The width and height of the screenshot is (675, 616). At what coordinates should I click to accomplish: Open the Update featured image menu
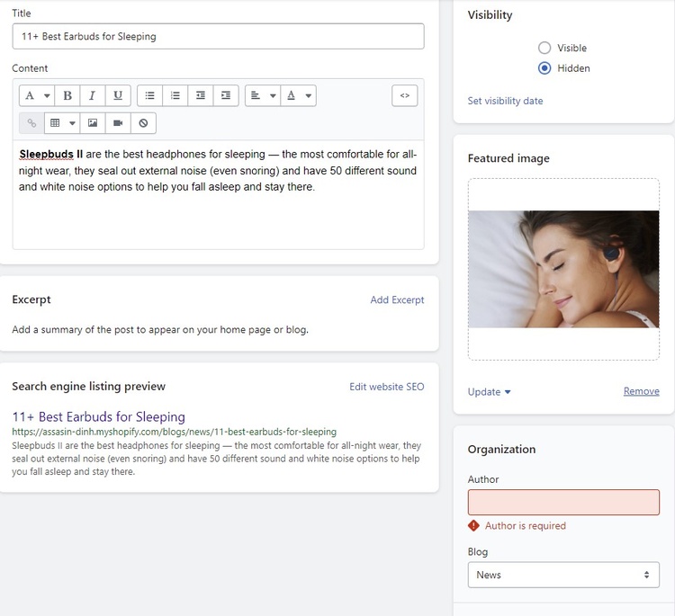[x=489, y=392]
